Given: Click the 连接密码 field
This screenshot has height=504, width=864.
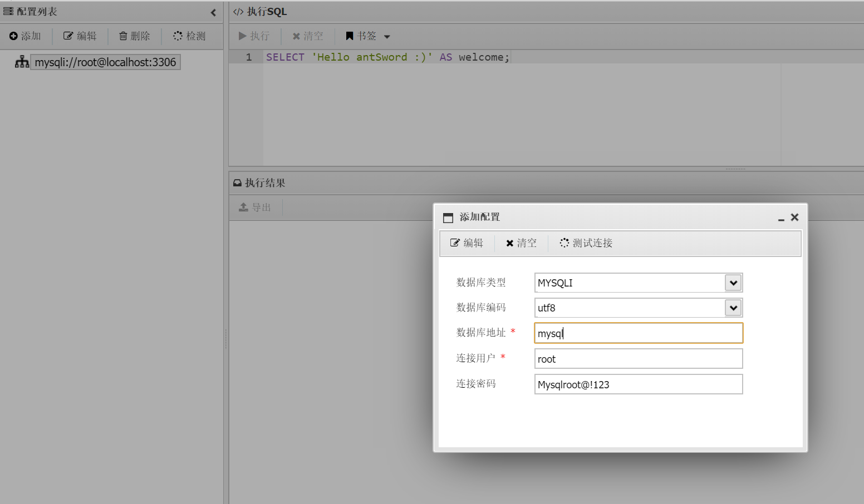Looking at the screenshot, I should 639,384.
